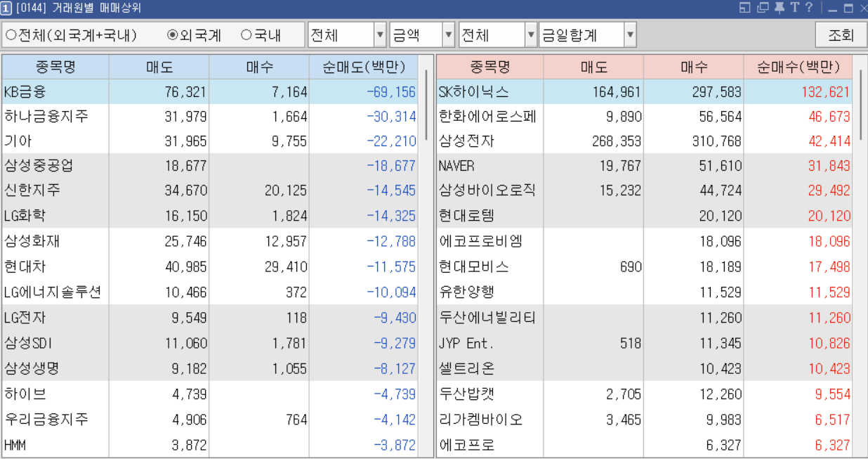Screen dimensions: 868x459
Task: Select the 한화에어로스페 row
Action: click(x=645, y=117)
